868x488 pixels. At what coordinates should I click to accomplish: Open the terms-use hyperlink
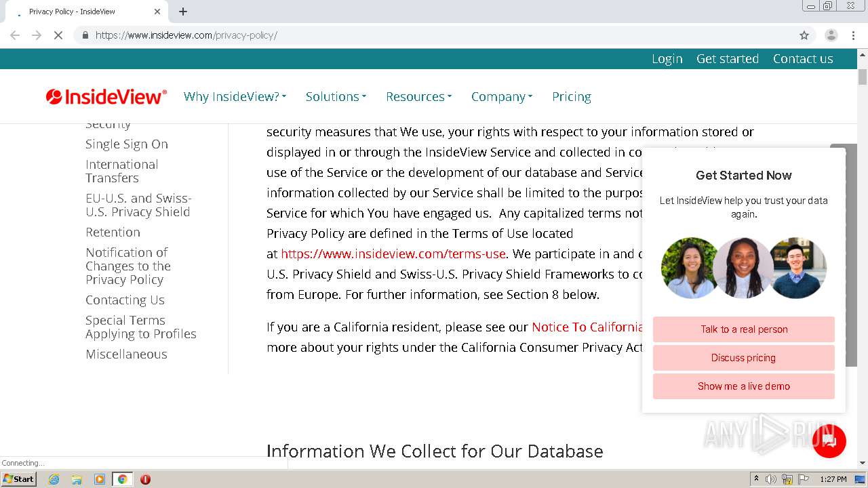[x=393, y=254]
